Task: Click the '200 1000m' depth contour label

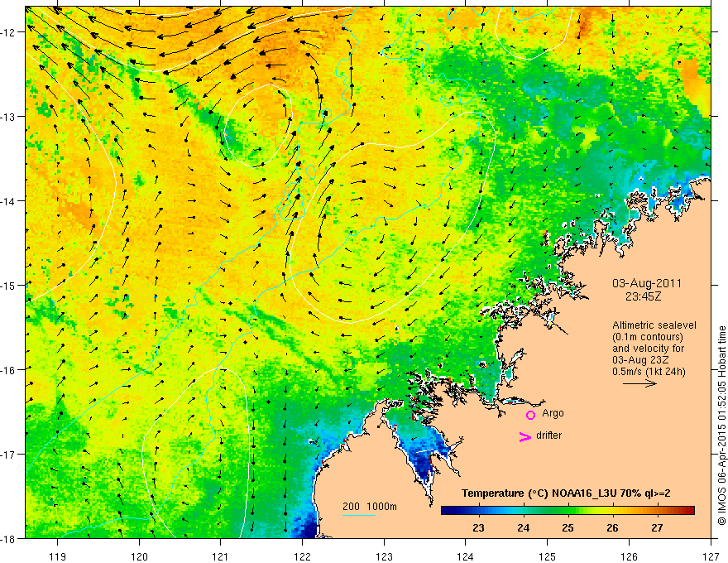Action: [370, 507]
